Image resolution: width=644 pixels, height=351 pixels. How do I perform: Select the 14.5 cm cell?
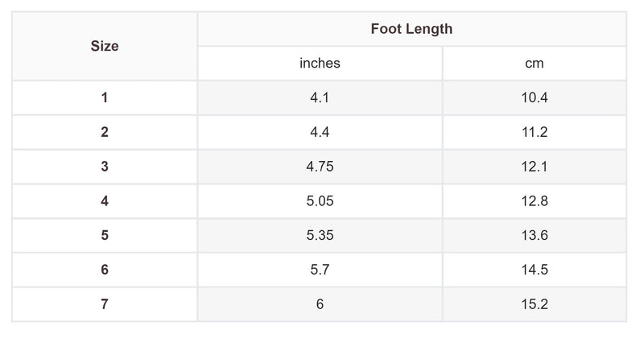point(534,270)
